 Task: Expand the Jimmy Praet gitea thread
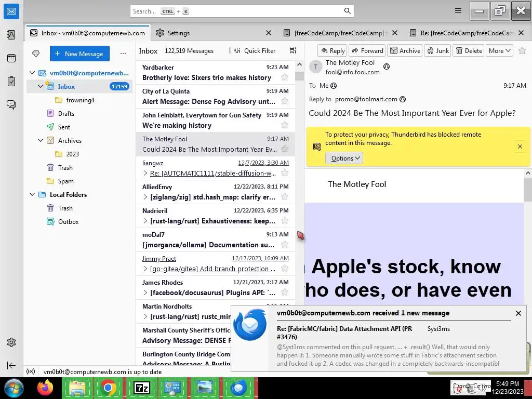tap(145, 269)
